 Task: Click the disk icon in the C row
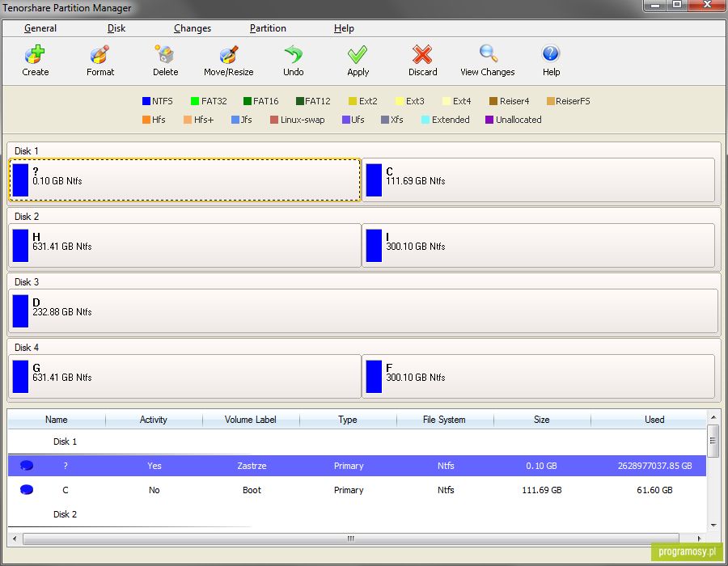point(27,489)
